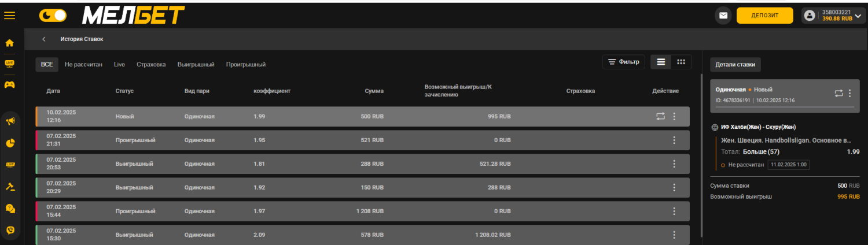The image size is (868, 245).
Task: Click the Viber icon in sidebar
Action: [x=10, y=229]
